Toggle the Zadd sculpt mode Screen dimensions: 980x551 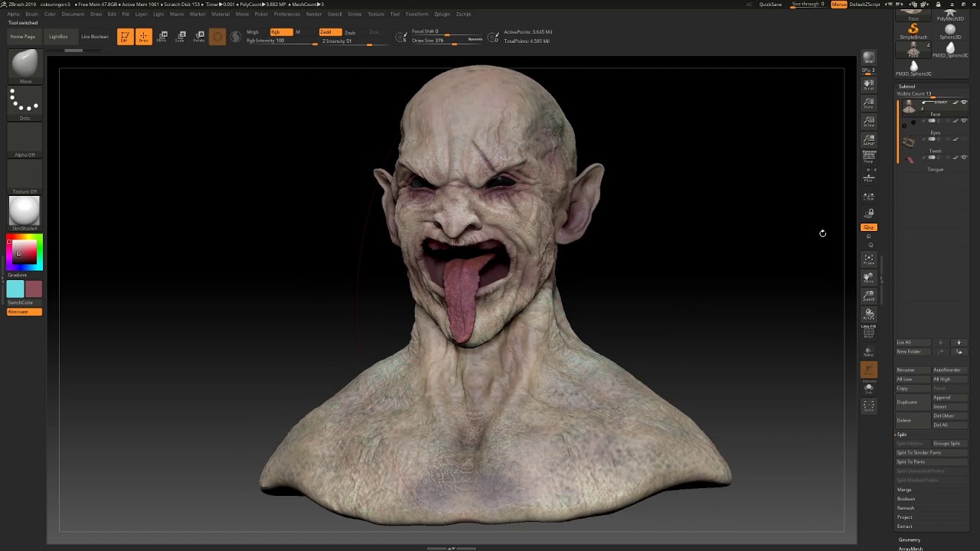pyautogui.click(x=329, y=32)
